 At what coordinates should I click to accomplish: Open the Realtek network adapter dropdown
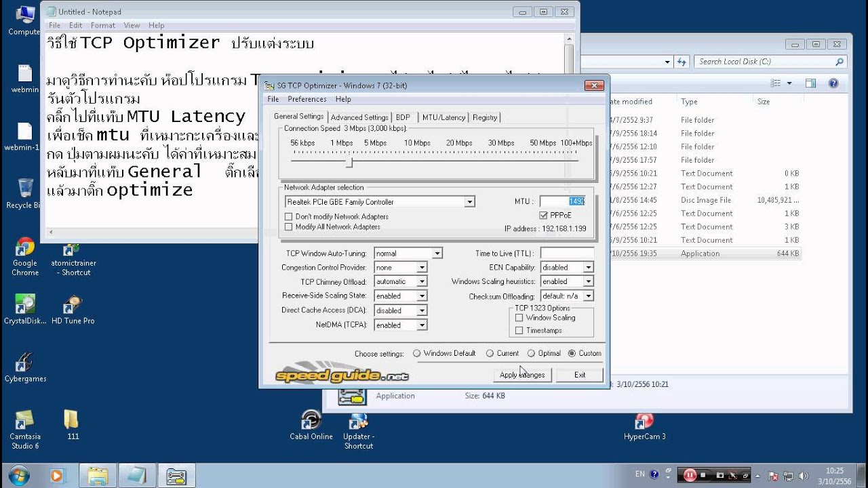(x=469, y=202)
